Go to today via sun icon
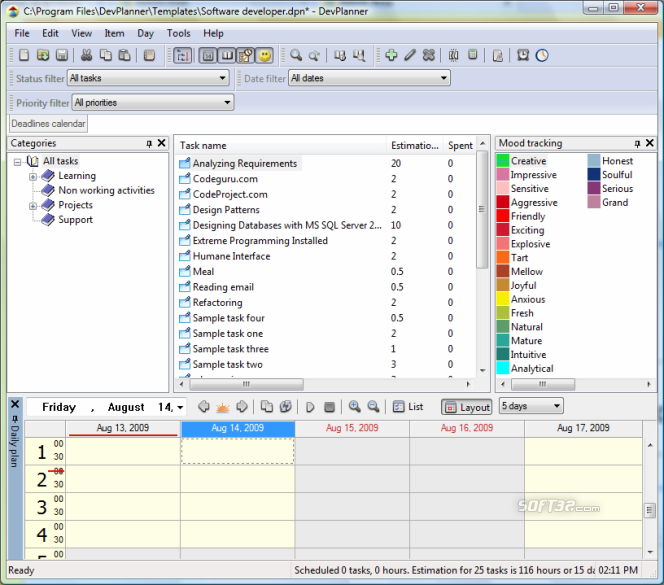The width and height of the screenshot is (664, 585). pos(223,407)
